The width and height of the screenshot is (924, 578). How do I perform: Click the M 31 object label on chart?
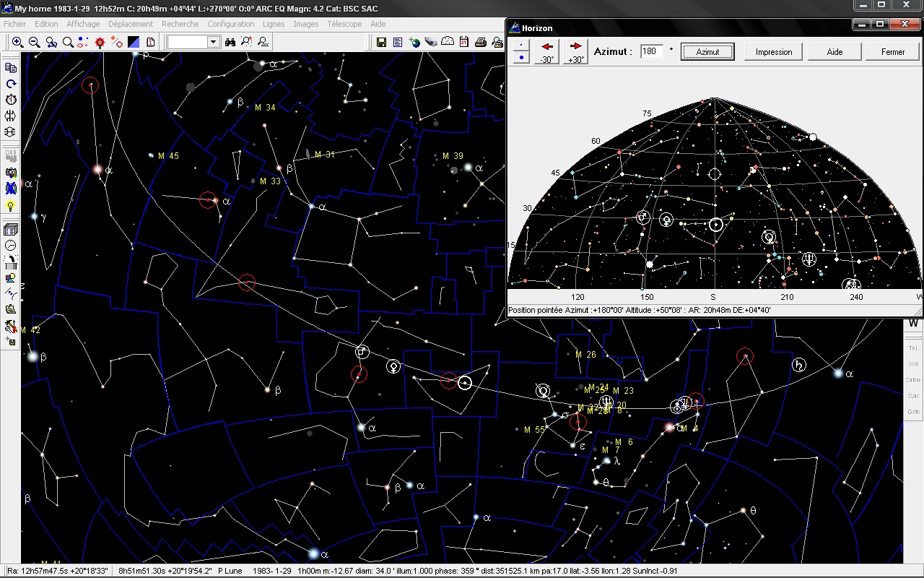325,155
